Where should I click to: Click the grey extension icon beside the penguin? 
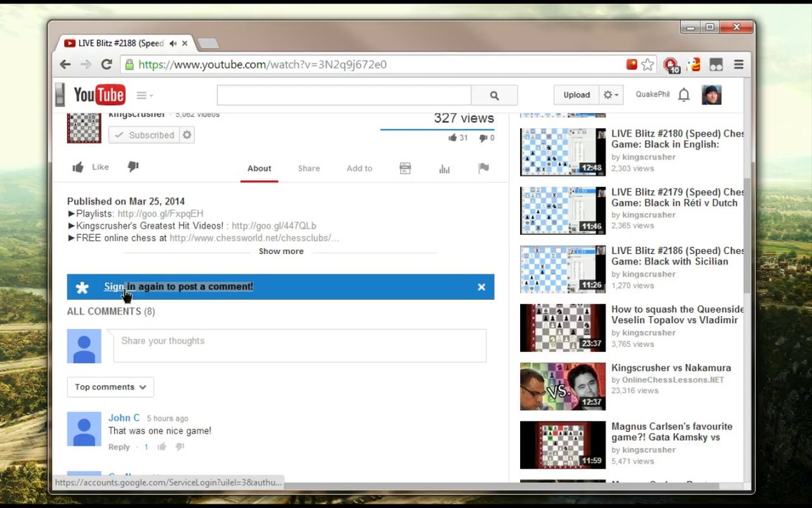(716, 64)
